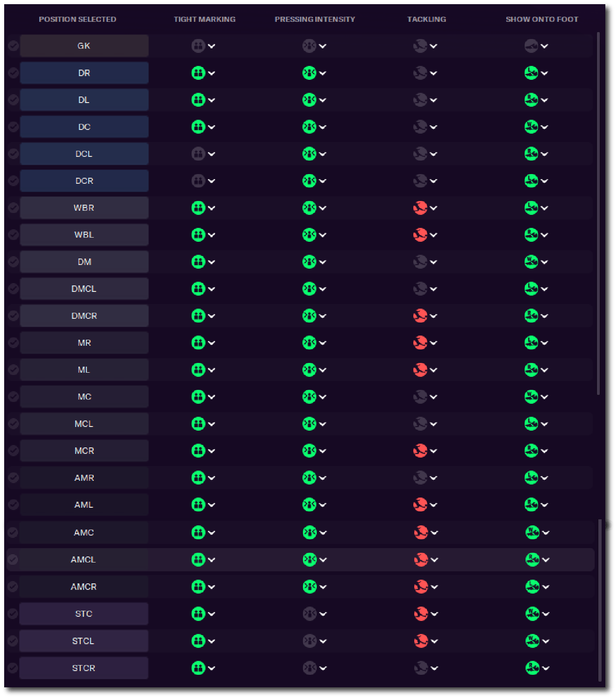Select the DR position button

84,73
